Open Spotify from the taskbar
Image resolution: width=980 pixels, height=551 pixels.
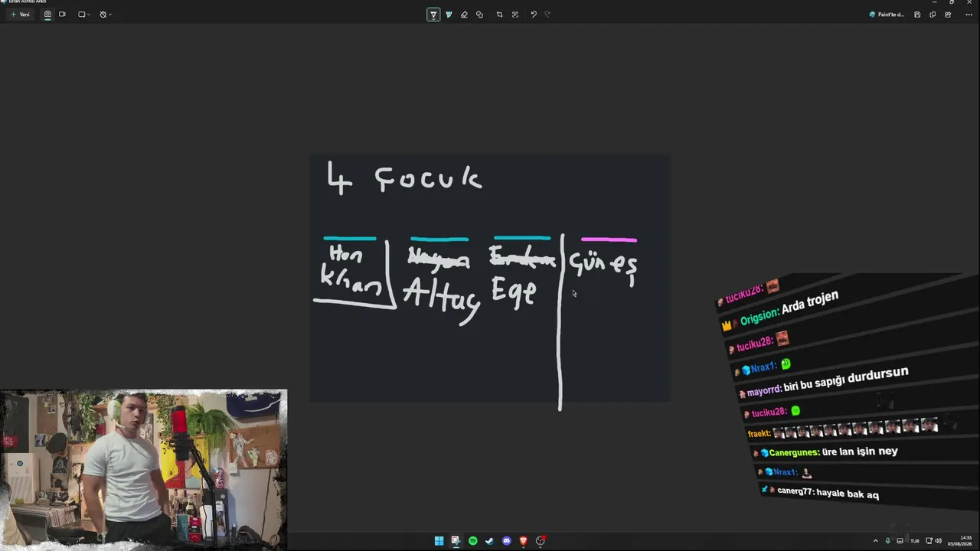click(472, 541)
